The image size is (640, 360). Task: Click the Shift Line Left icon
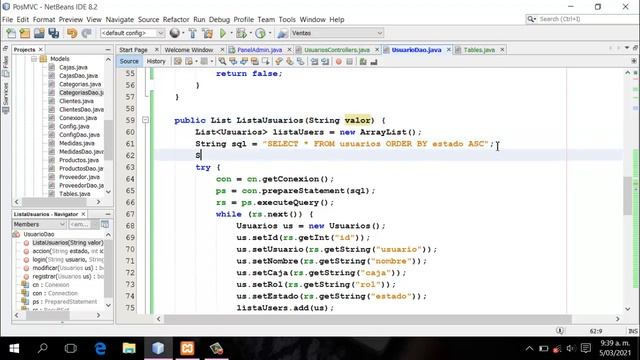(314, 62)
